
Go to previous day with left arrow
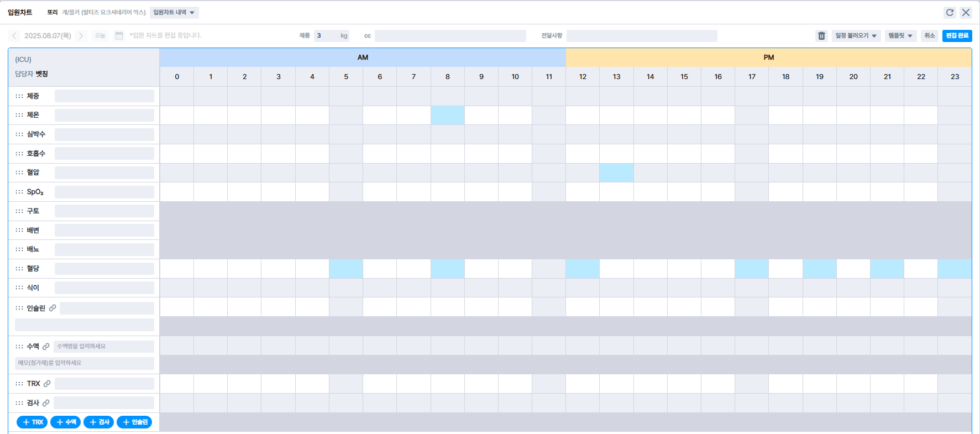(x=14, y=36)
